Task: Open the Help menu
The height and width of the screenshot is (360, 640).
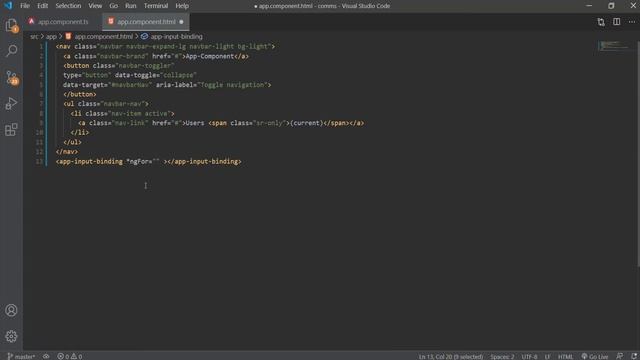Action: pos(182,6)
